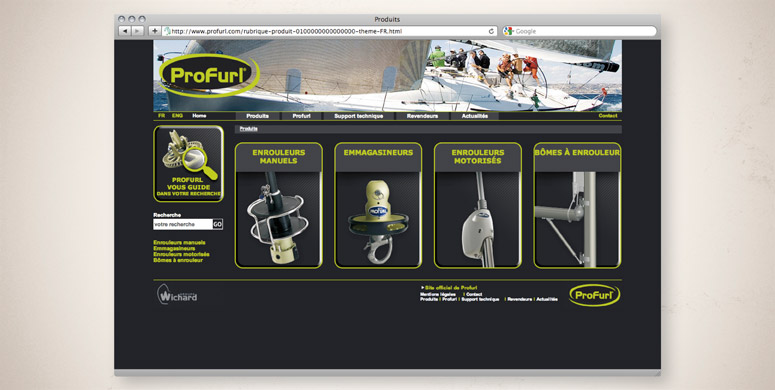Switch site language to ENG
Viewport: 775px width, 390px height.
(177, 116)
